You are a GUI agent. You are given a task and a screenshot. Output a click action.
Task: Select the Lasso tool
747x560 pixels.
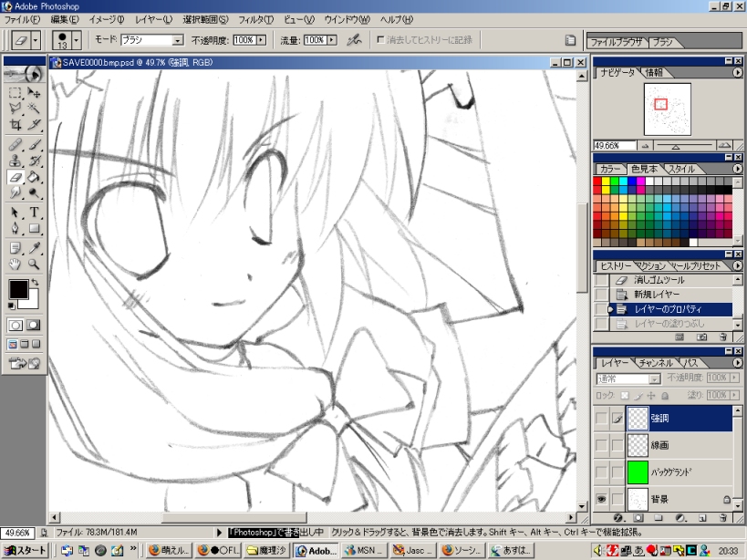coord(16,109)
